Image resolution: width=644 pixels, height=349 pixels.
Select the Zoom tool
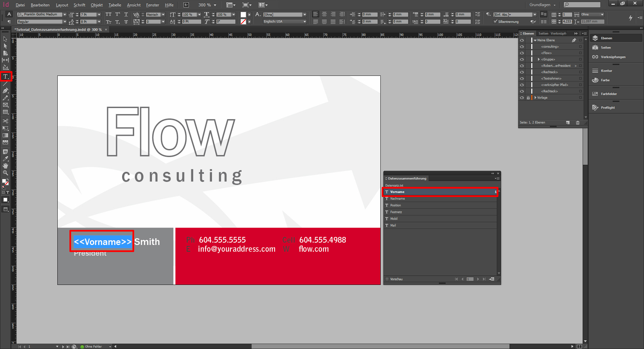5,173
